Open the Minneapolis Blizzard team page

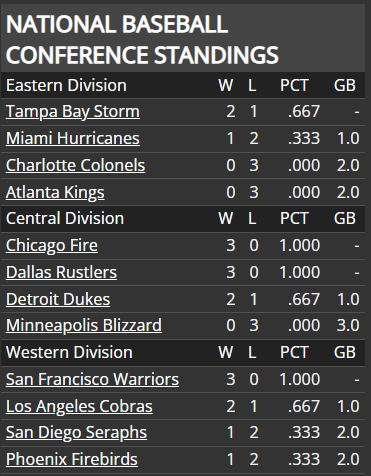coord(84,325)
